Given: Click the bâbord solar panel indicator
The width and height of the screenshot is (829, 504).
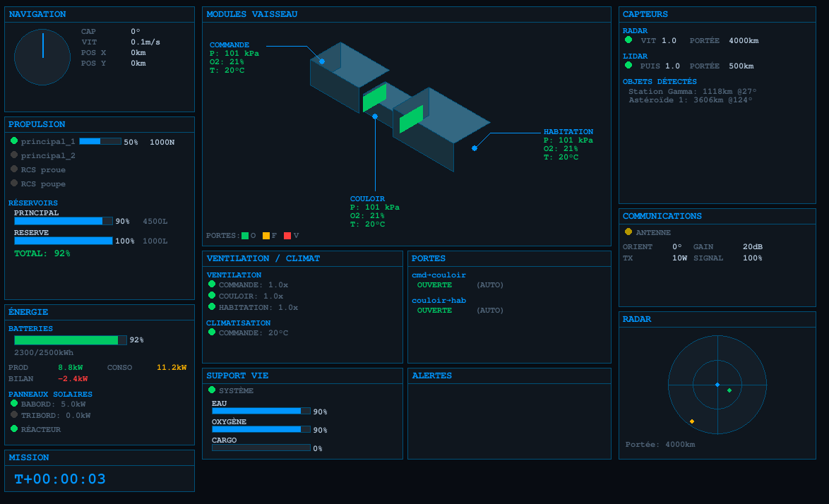Looking at the screenshot, I should point(14,404).
